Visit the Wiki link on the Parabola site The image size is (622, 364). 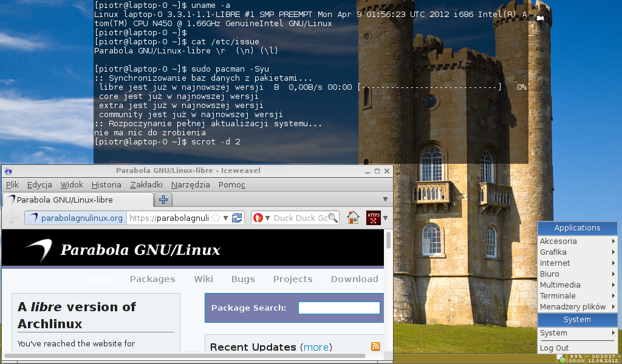click(x=203, y=279)
